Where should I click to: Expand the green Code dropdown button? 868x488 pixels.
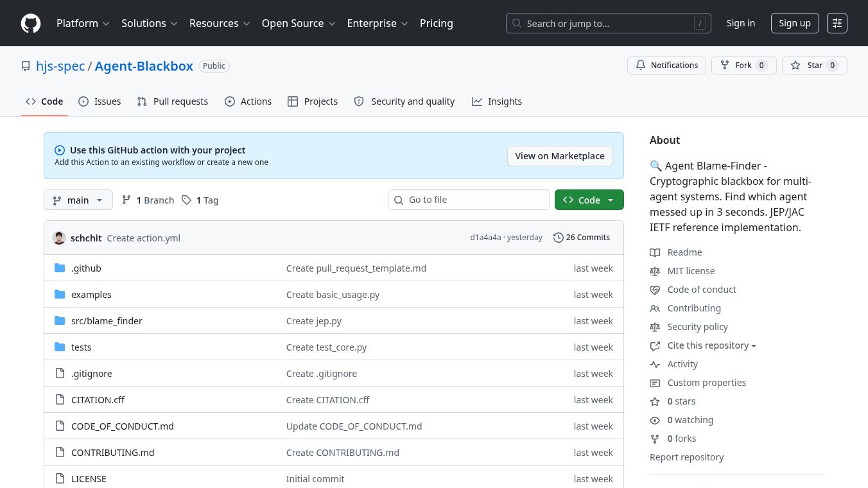[x=589, y=200]
